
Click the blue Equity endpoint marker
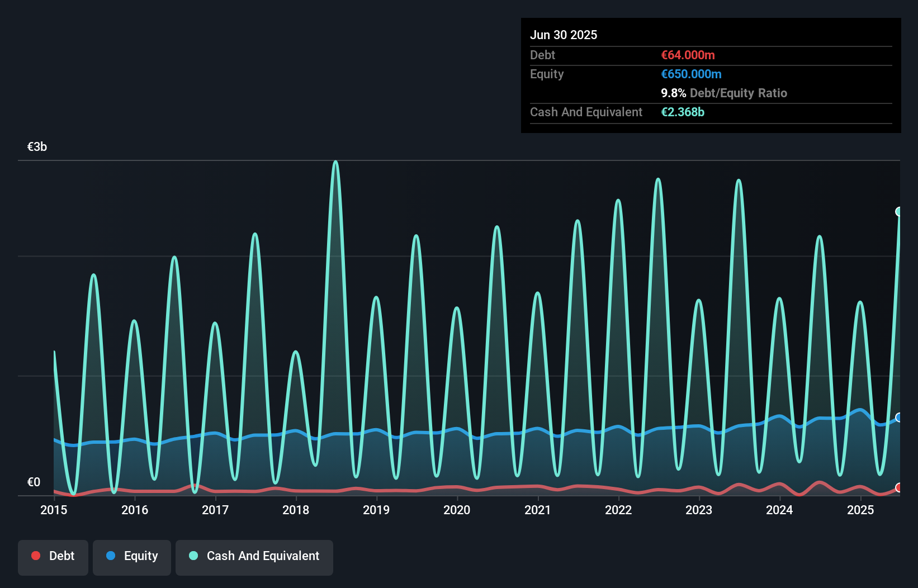pyautogui.click(x=899, y=418)
